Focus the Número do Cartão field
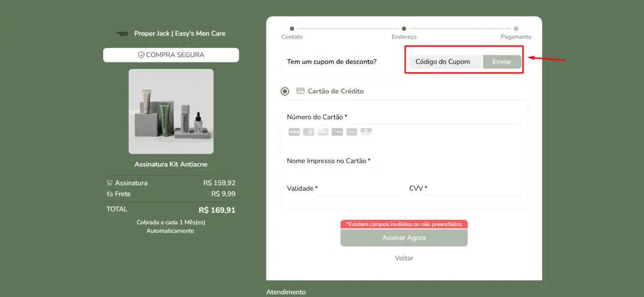 [404, 118]
